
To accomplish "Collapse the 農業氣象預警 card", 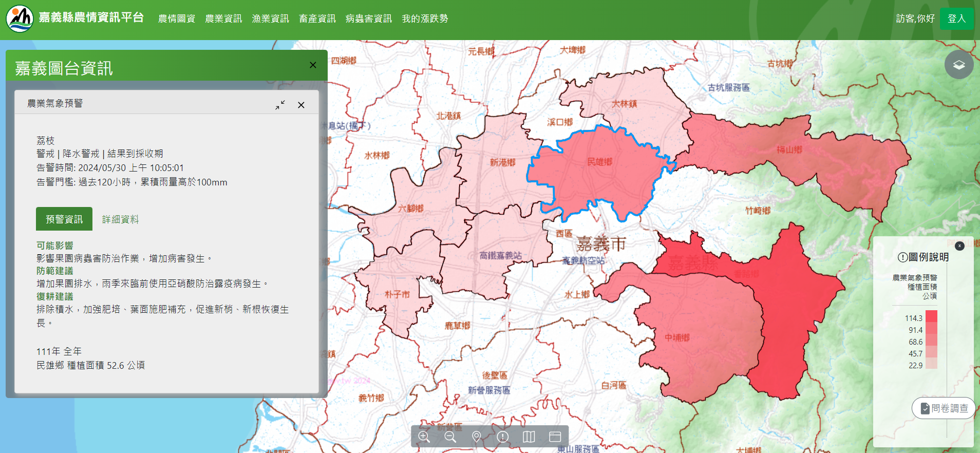I will (x=280, y=105).
